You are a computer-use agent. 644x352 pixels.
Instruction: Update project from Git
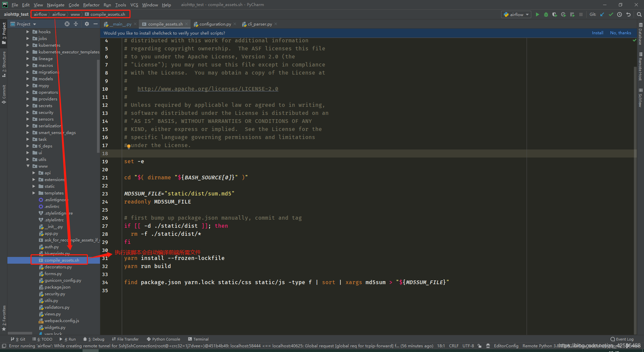coord(602,14)
